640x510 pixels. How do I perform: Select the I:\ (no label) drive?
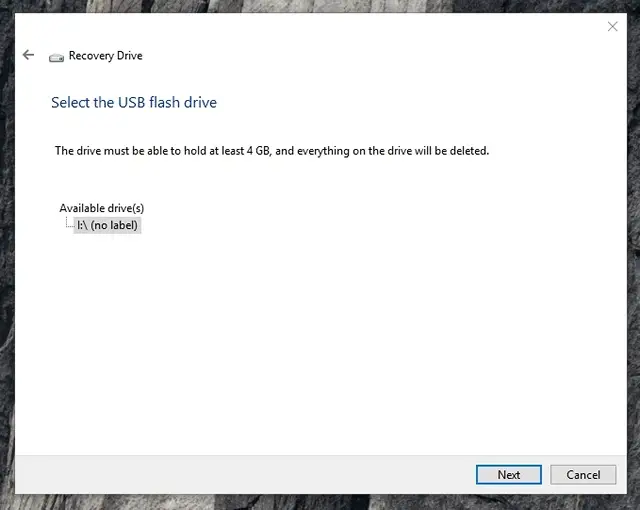click(x=107, y=225)
